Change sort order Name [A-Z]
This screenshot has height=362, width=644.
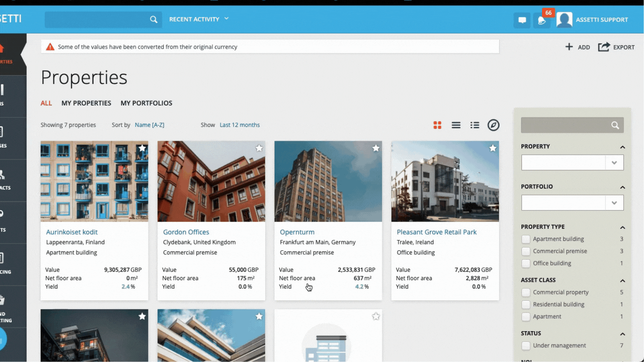tap(149, 125)
